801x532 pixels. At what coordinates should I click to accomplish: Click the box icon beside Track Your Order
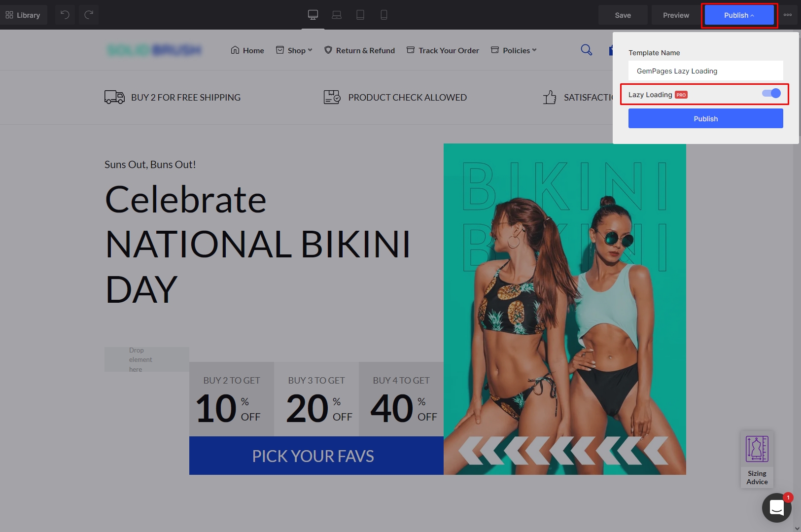[411, 50]
